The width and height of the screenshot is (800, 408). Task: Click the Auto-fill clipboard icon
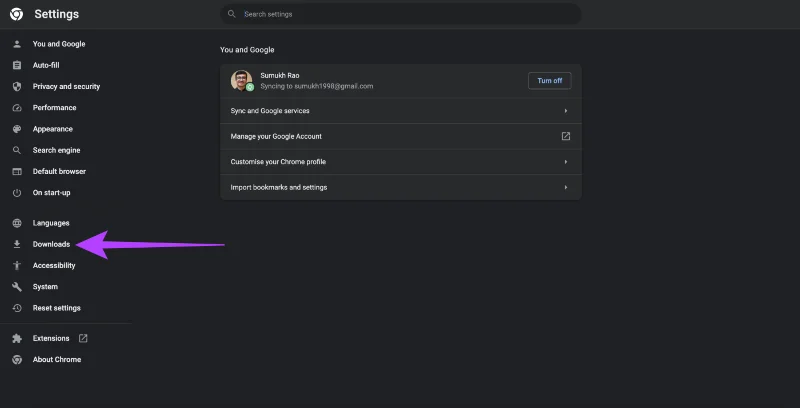point(17,65)
